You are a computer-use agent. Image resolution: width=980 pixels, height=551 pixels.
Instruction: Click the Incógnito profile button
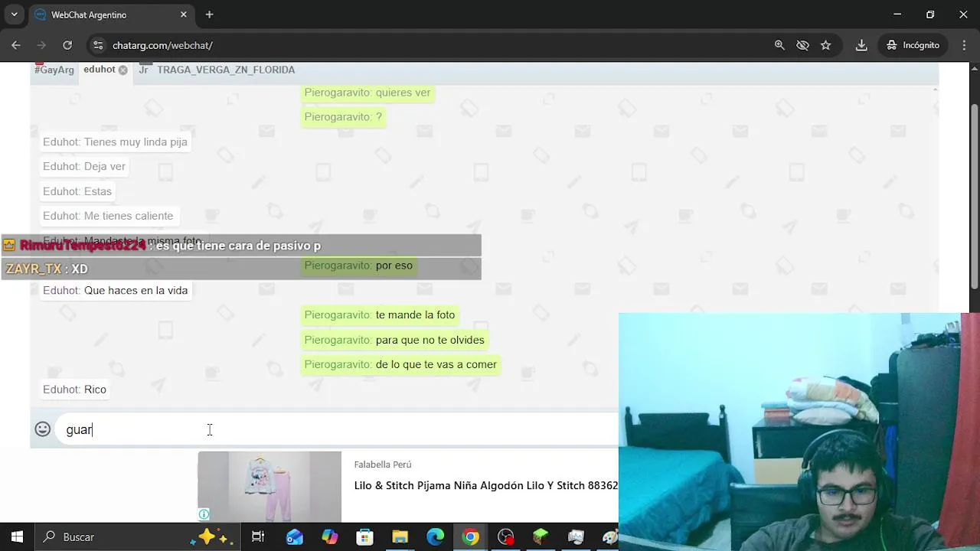point(913,45)
